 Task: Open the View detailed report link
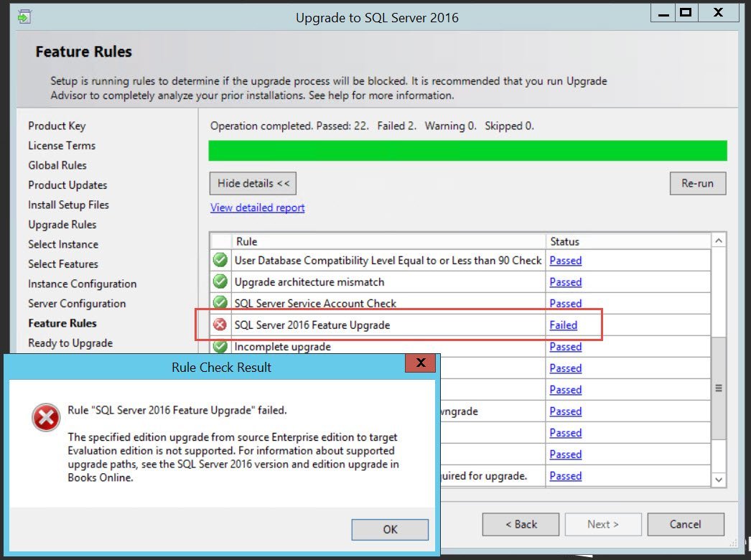tap(257, 207)
